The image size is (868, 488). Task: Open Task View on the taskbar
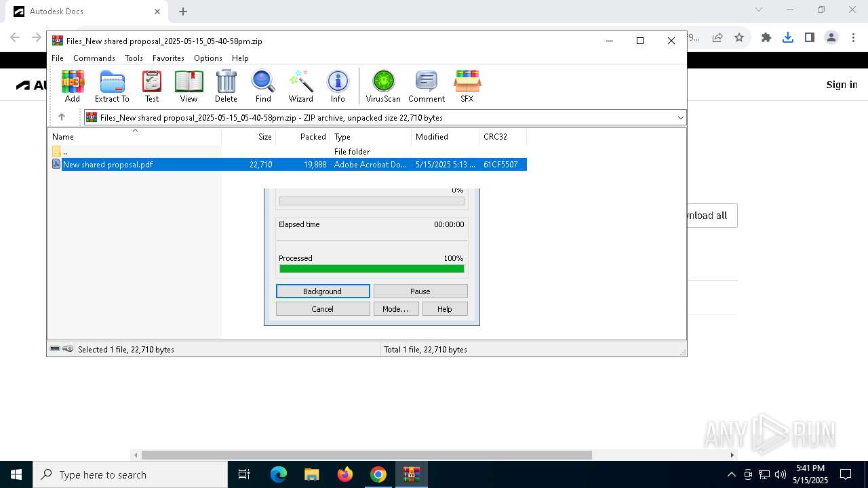pyautogui.click(x=244, y=474)
